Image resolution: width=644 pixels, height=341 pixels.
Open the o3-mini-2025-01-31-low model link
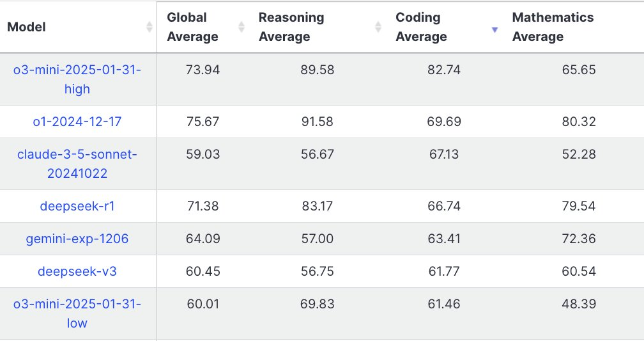point(77,313)
